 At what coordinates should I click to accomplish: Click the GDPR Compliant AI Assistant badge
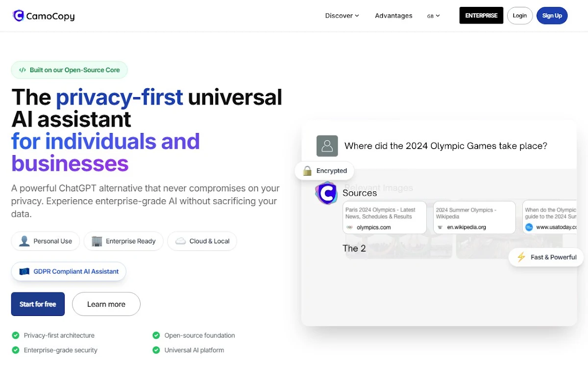[69, 271]
